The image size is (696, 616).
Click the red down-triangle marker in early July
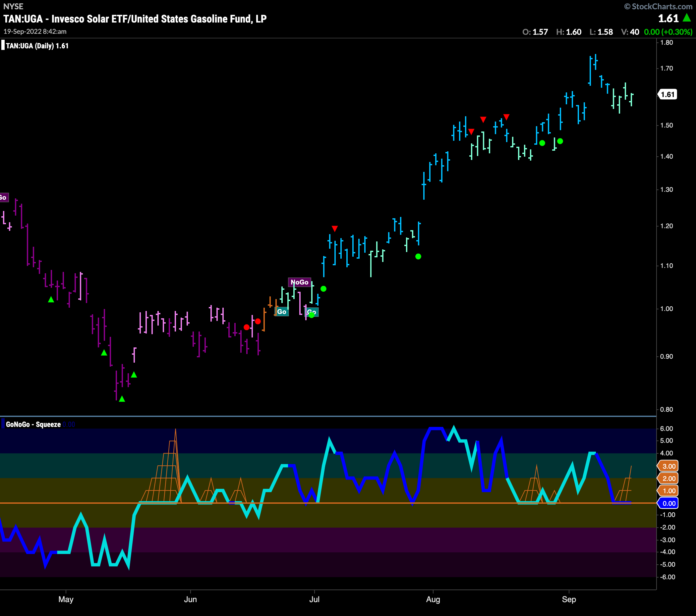[x=335, y=229]
